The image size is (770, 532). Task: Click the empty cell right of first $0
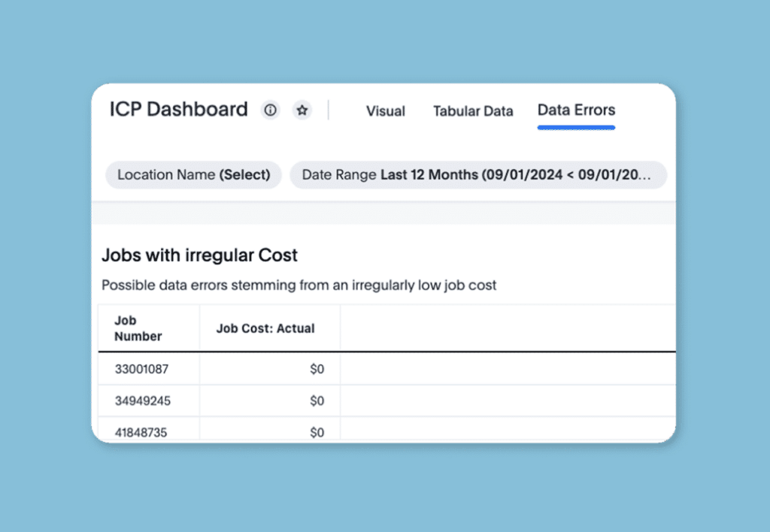click(507, 370)
